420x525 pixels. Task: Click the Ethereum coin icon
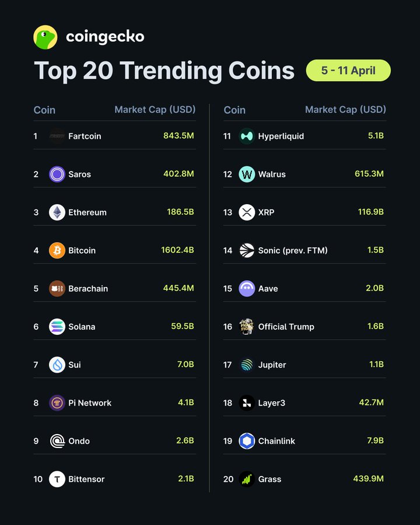tap(57, 212)
